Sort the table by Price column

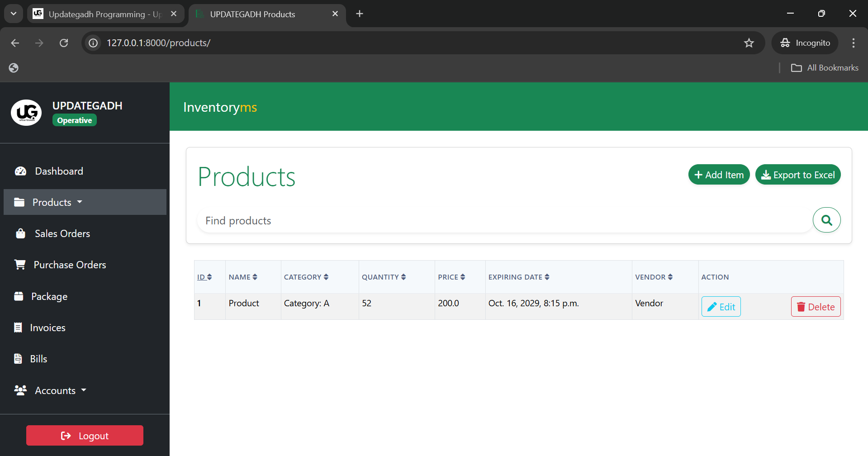pyautogui.click(x=451, y=277)
